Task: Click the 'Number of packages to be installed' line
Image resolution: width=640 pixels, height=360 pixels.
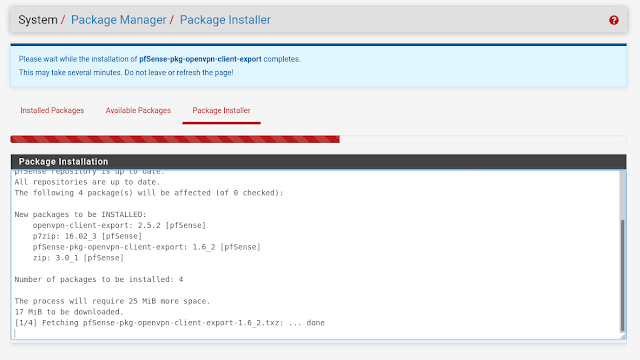Action: coord(99,280)
